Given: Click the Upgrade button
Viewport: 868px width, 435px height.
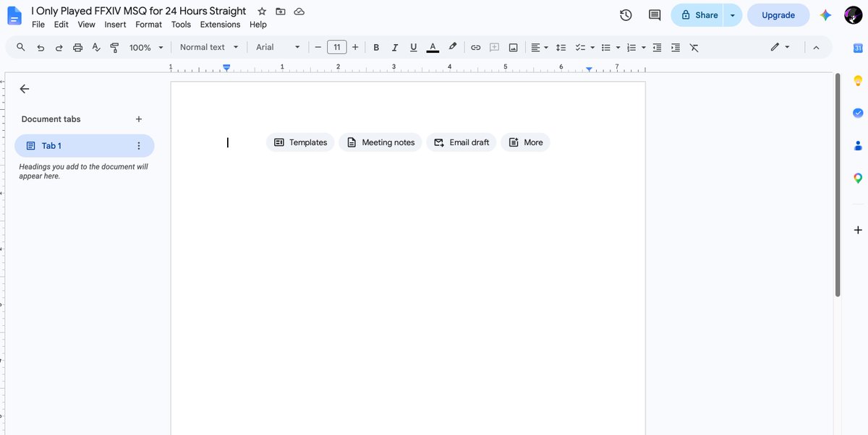Looking at the screenshot, I should tap(778, 15).
